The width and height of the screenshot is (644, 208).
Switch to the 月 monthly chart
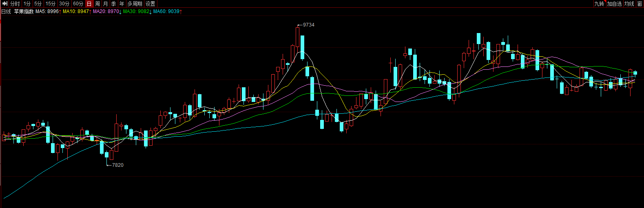tap(106, 4)
